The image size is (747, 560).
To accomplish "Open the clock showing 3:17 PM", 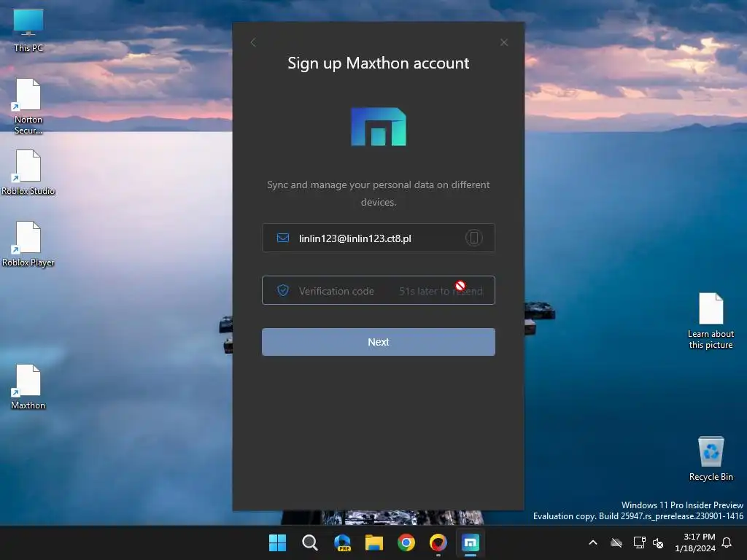I will pyautogui.click(x=695, y=542).
